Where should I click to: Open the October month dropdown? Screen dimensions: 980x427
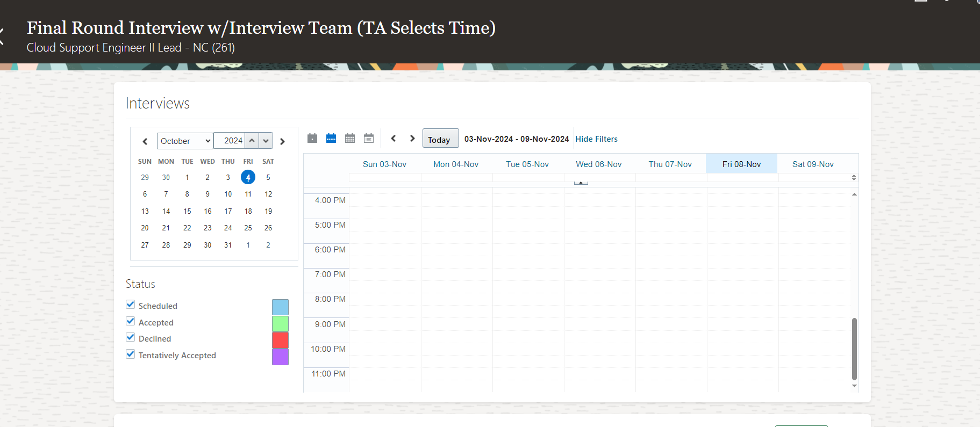[185, 141]
